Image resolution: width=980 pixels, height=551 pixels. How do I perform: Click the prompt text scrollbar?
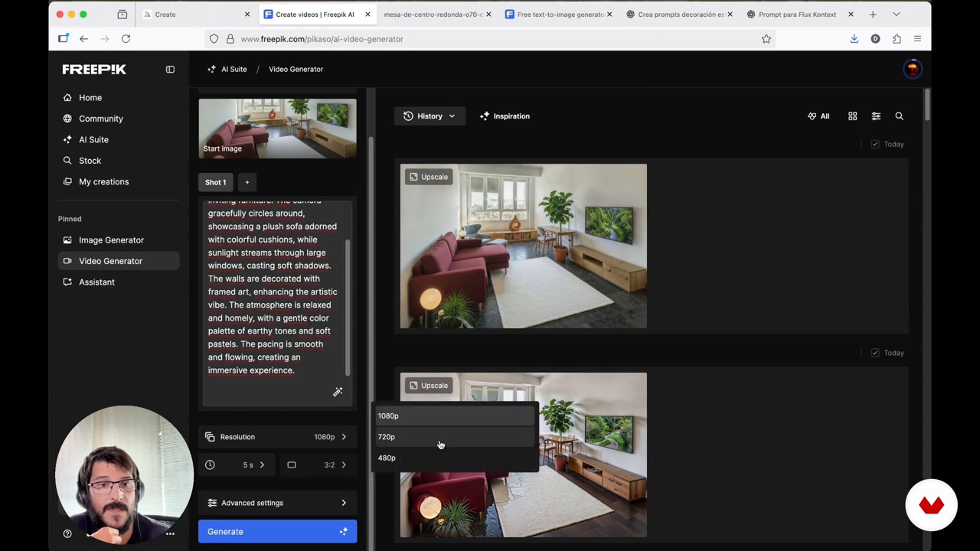click(x=348, y=306)
